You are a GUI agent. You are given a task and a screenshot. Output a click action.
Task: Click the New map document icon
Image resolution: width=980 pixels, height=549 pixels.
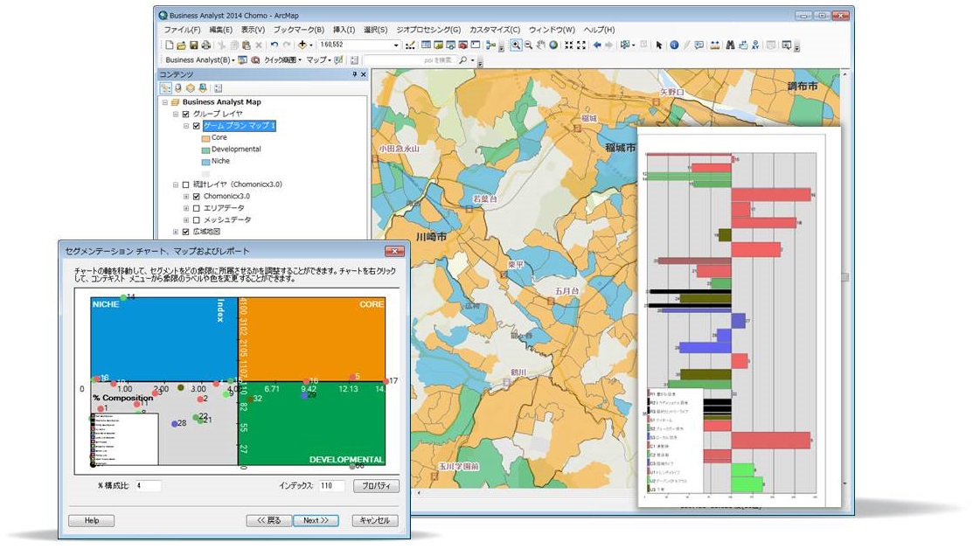[169, 45]
